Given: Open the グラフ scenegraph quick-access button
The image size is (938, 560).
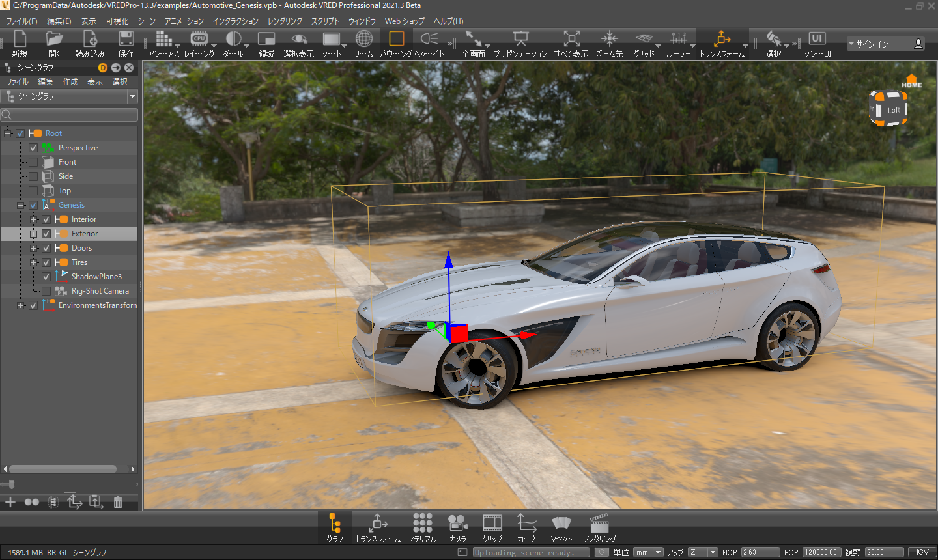Looking at the screenshot, I should pyautogui.click(x=335, y=528).
